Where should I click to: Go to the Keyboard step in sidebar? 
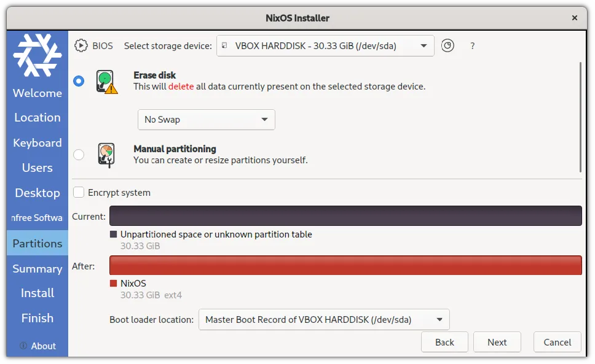coord(37,142)
